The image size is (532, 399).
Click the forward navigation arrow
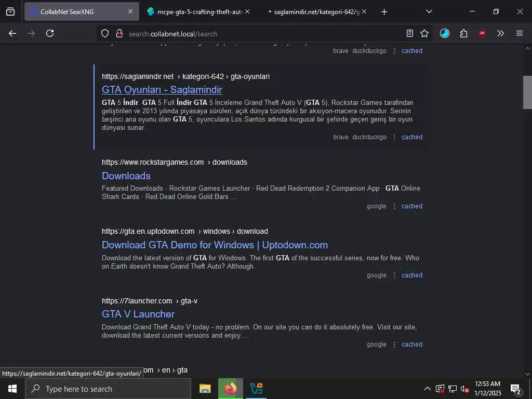tap(31, 33)
